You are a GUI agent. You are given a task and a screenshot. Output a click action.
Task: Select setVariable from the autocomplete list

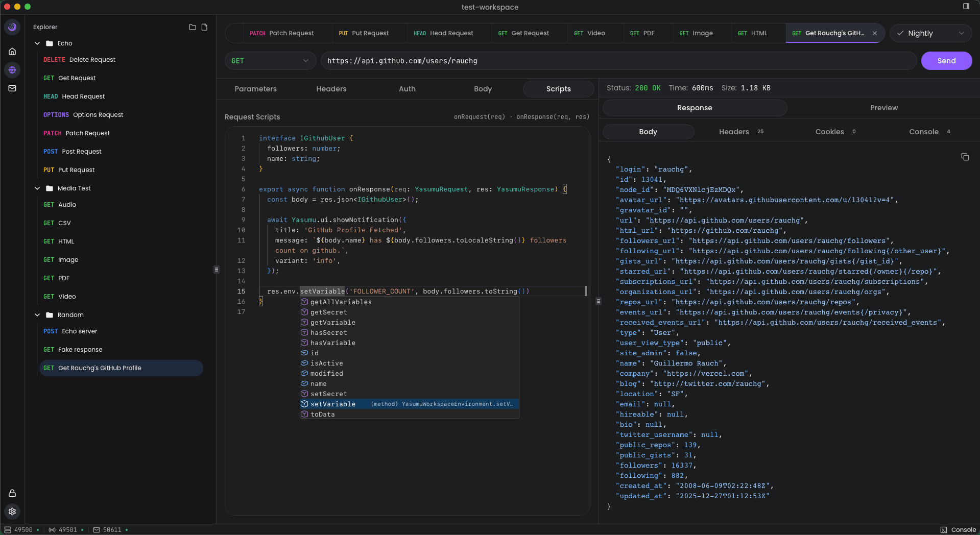coord(333,404)
